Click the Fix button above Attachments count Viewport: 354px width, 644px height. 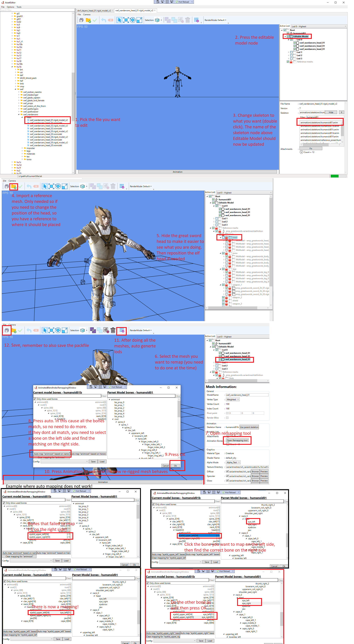click(311, 149)
